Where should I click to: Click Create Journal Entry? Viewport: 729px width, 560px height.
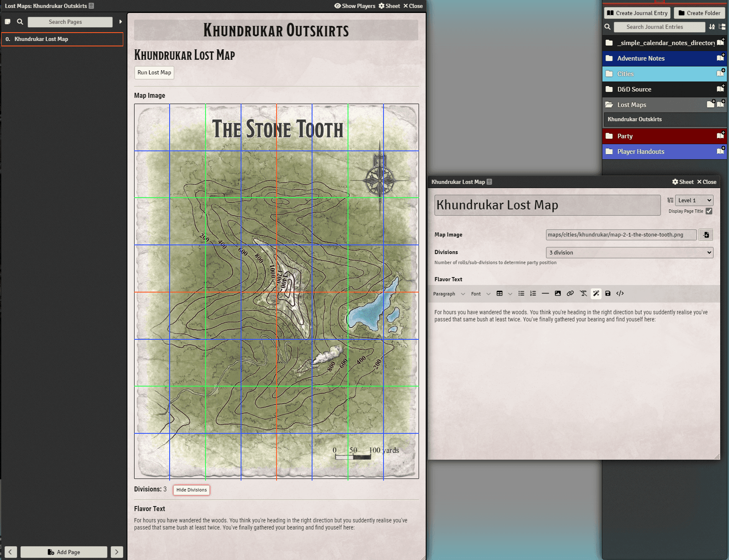coord(637,13)
